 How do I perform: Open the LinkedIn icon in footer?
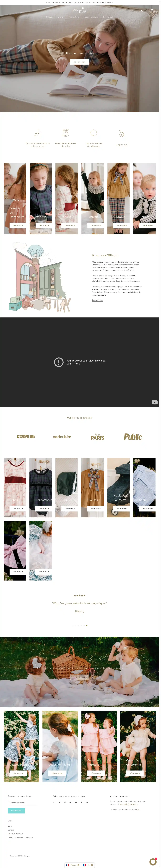87,802
